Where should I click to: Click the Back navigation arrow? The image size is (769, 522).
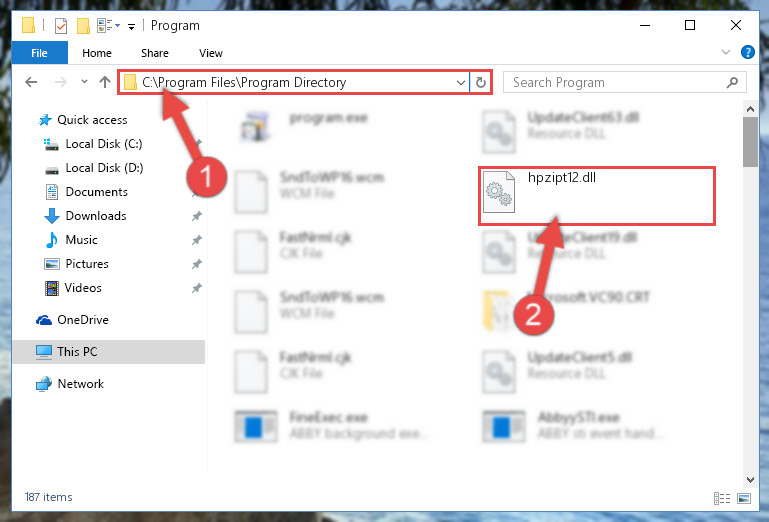(31, 82)
